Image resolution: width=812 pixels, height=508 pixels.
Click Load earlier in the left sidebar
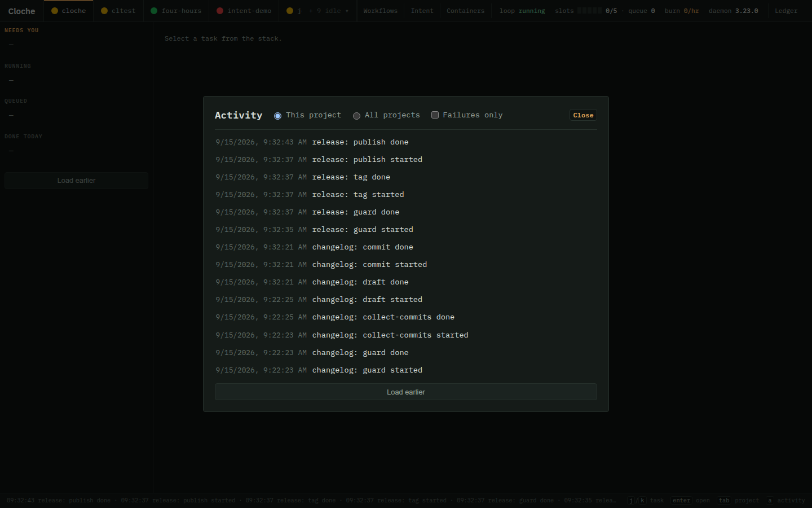click(x=76, y=181)
